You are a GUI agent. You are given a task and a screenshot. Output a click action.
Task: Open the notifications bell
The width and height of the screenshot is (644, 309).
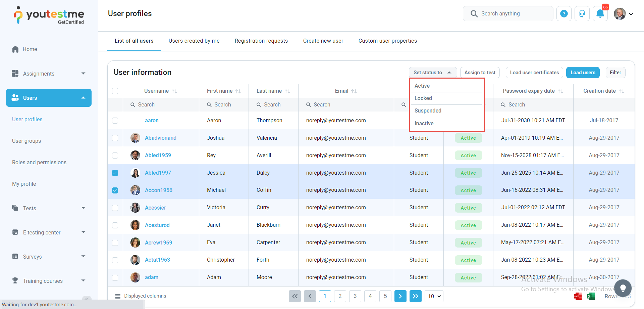tap(600, 14)
